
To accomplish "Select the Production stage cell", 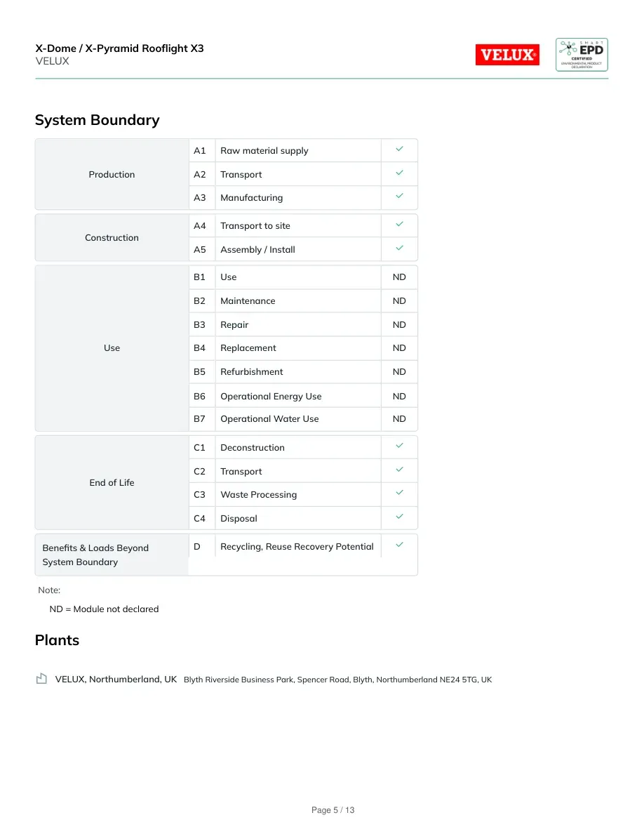I will [x=112, y=175].
